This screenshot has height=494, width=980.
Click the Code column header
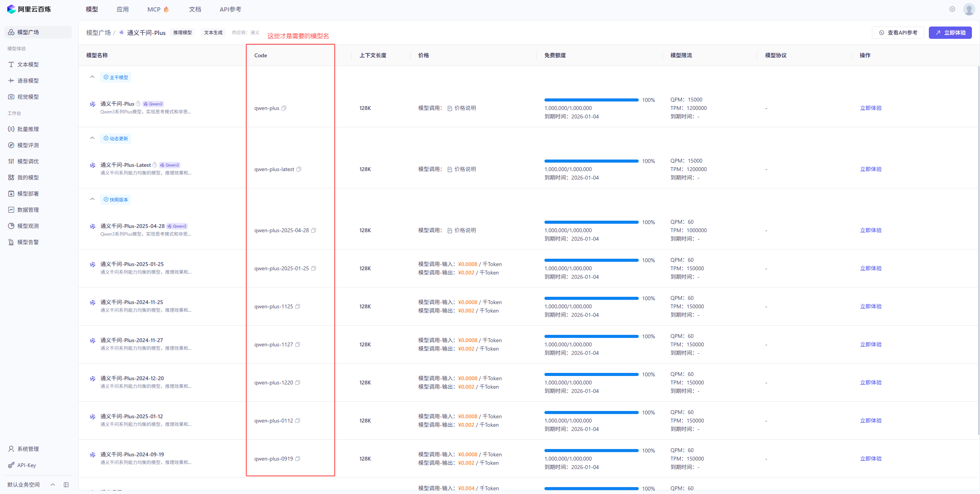click(260, 55)
